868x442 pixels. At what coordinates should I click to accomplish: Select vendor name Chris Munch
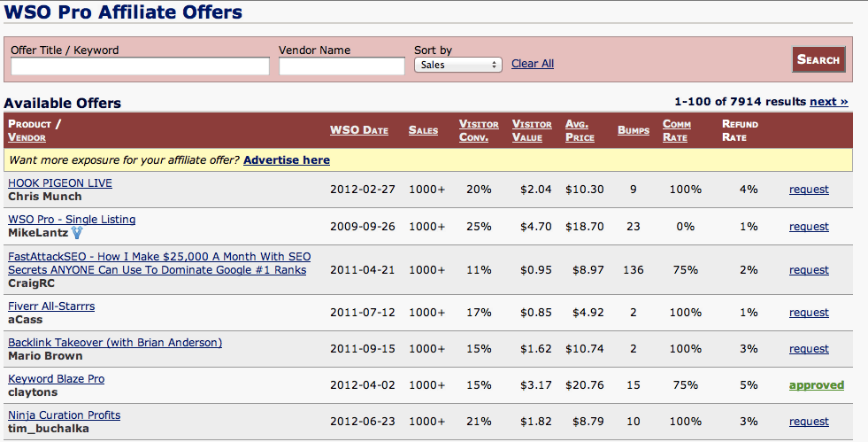click(x=45, y=197)
